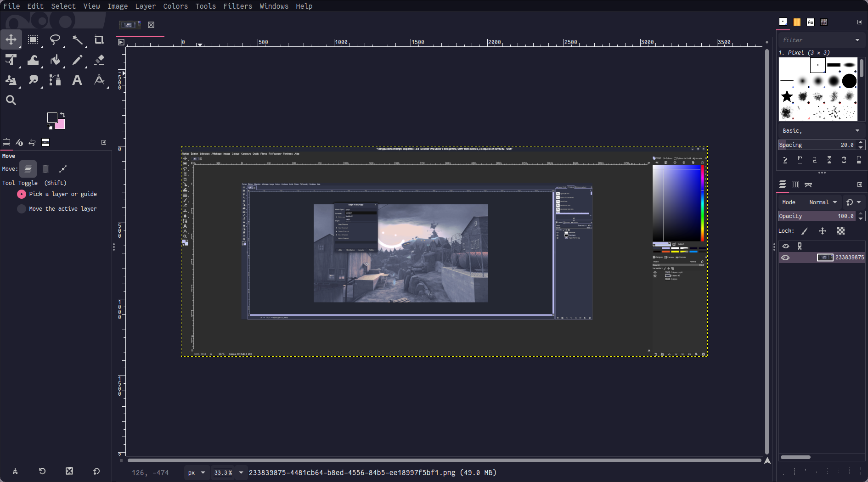
Task: Open the layer Mode Normal dropdown
Action: (823, 202)
